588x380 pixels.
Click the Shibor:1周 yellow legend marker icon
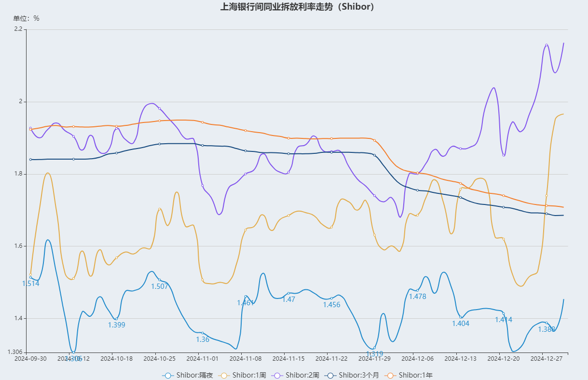pyautogui.click(x=224, y=375)
